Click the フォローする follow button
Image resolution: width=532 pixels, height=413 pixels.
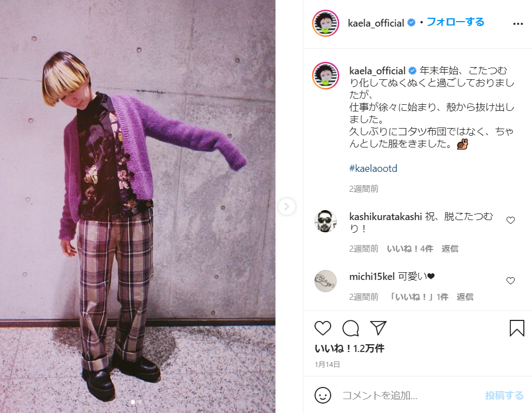click(x=455, y=22)
